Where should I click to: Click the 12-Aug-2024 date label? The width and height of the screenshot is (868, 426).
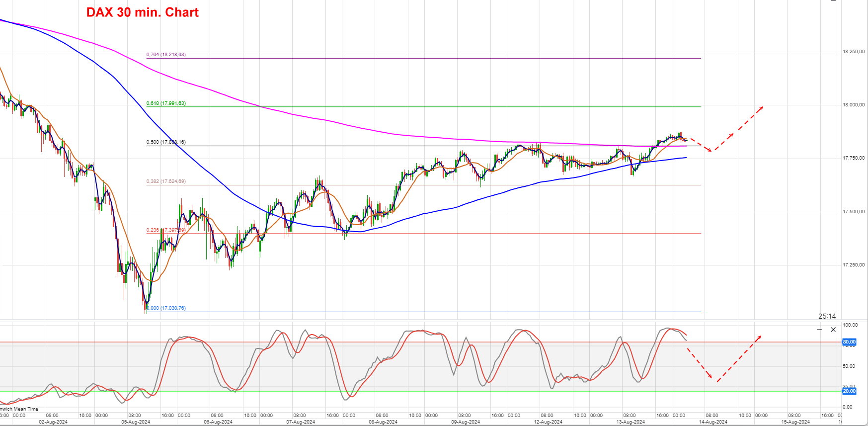548,422
